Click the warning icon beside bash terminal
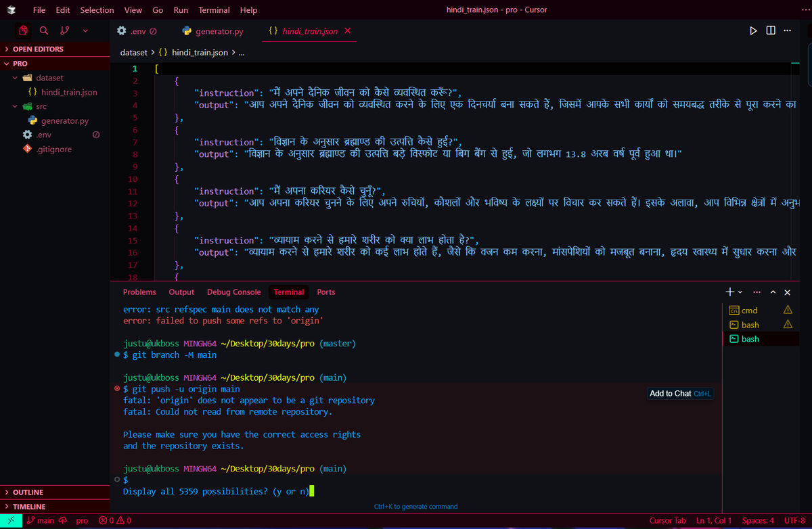This screenshot has width=812, height=529. coord(788,325)
